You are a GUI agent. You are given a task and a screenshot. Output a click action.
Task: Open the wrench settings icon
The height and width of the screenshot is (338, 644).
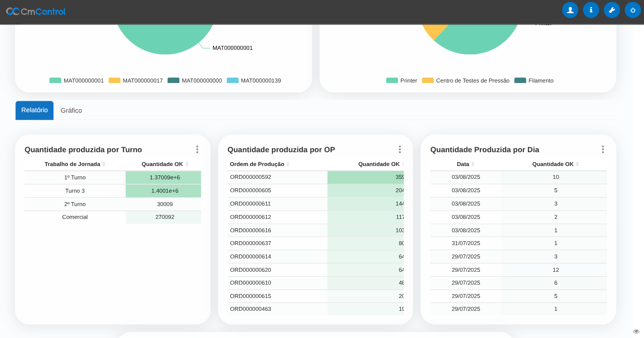(611, 10)
